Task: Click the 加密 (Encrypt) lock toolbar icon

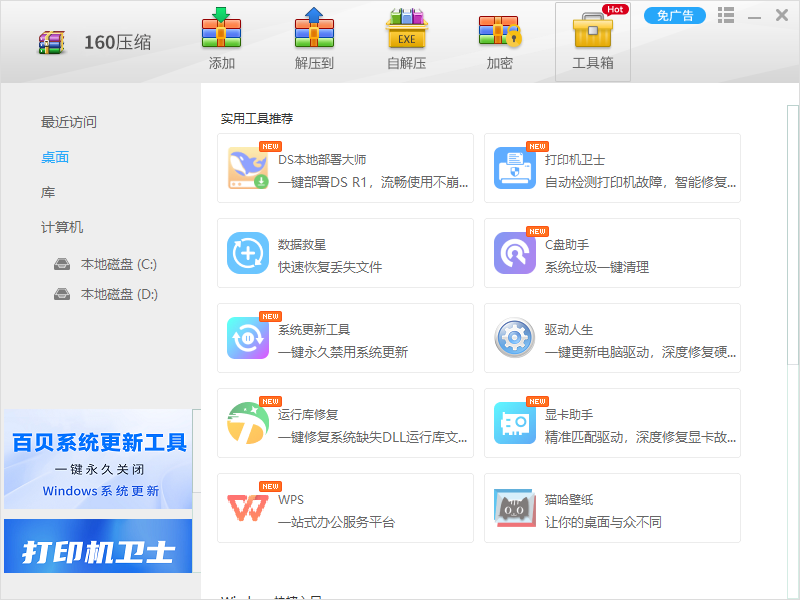Action: pyautogui.click(x=499, y=31)
